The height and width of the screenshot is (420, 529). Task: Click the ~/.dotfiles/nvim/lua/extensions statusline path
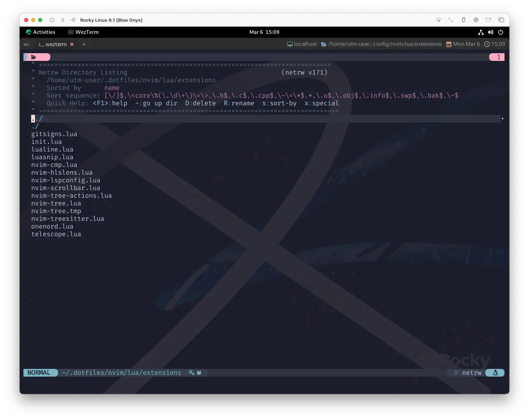121,373
